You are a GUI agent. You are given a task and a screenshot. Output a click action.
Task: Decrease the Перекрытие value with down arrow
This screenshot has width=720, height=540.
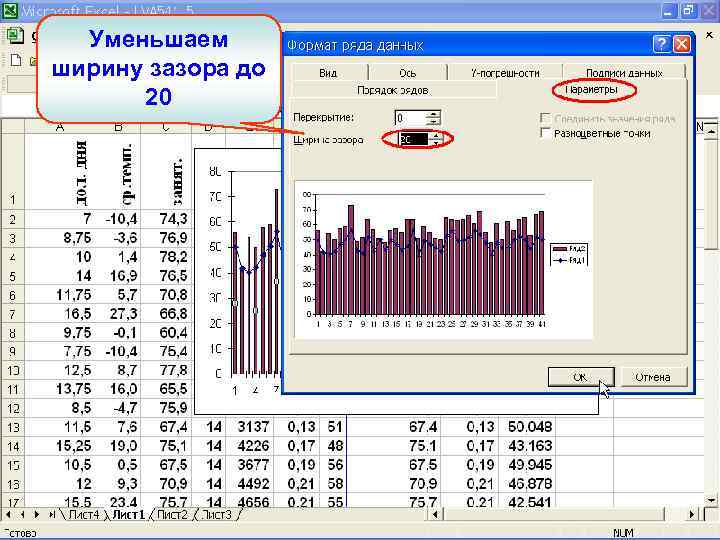click(x=433, y=122)
